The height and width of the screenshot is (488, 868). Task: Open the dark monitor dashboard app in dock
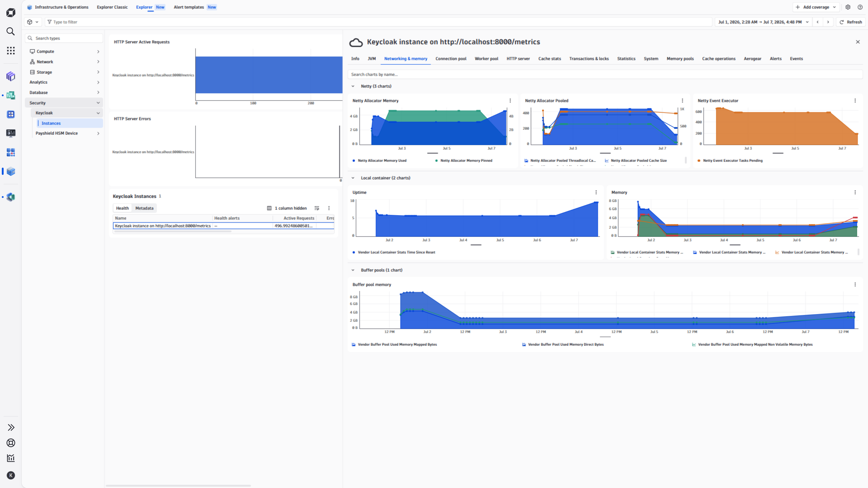(11, 133)
